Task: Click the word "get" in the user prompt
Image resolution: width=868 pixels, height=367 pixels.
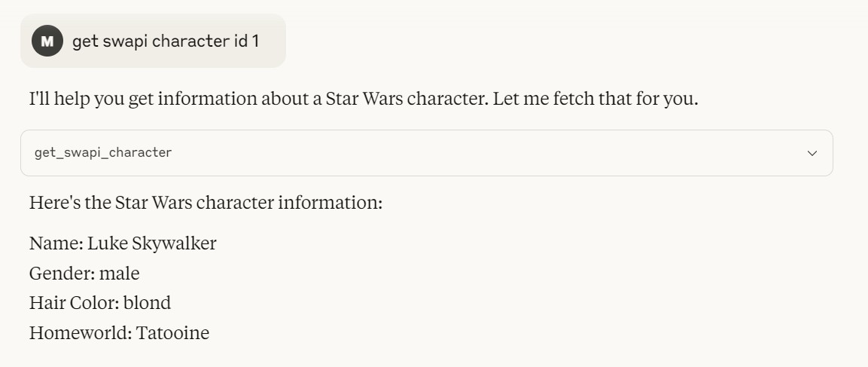Action: click(x=85, y=42)
